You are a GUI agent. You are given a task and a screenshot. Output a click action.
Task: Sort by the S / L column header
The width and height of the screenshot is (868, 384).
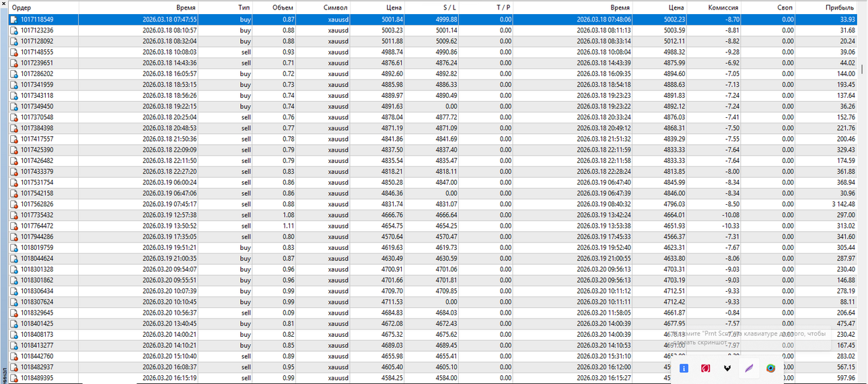[450, 7]
